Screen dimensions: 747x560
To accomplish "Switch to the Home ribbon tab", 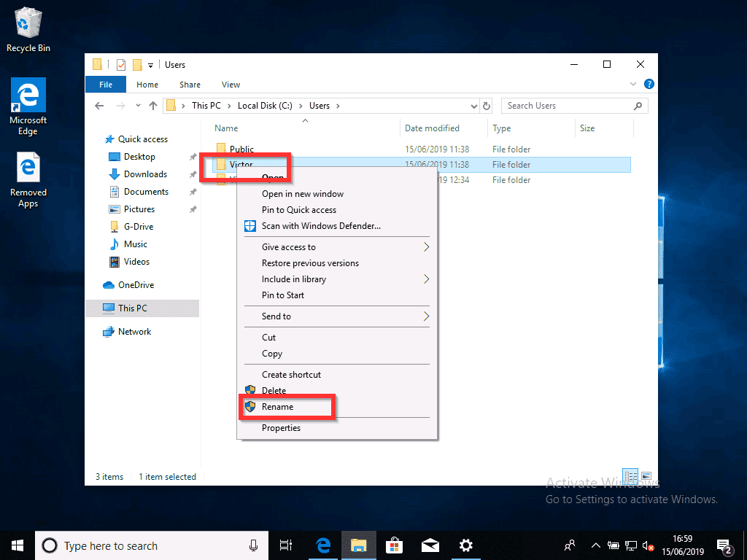I will pyautogui.click(x=147, y=85).
